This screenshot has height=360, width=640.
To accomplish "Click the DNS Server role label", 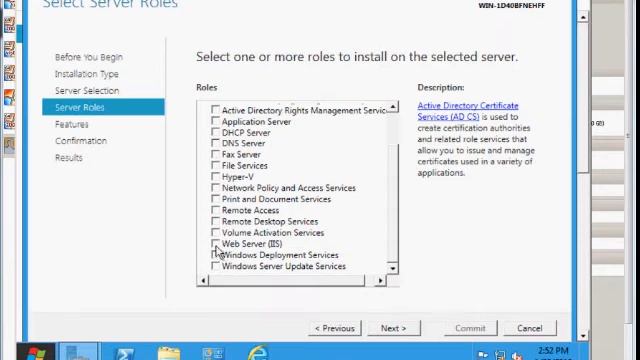I will click(243, 144).
